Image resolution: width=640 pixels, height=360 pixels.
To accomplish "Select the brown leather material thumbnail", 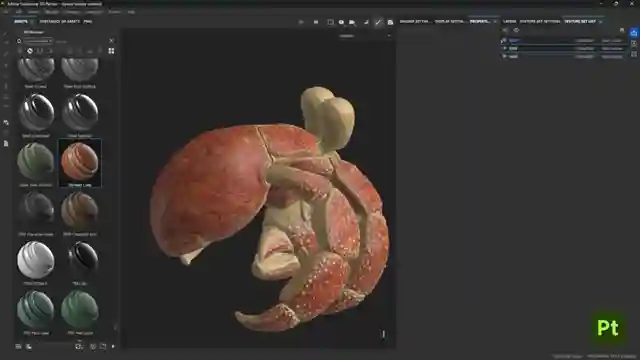I will [x=80, y=211].
